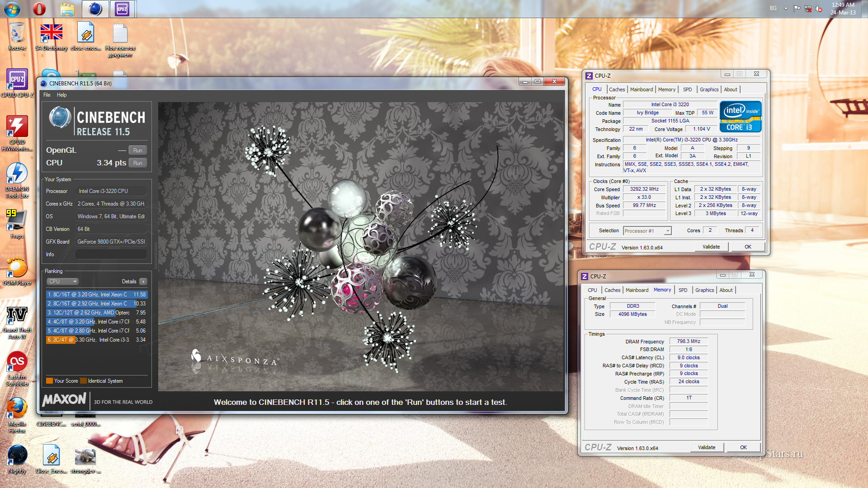
Task: Open close-enco... desktop file
Action: 85,36
